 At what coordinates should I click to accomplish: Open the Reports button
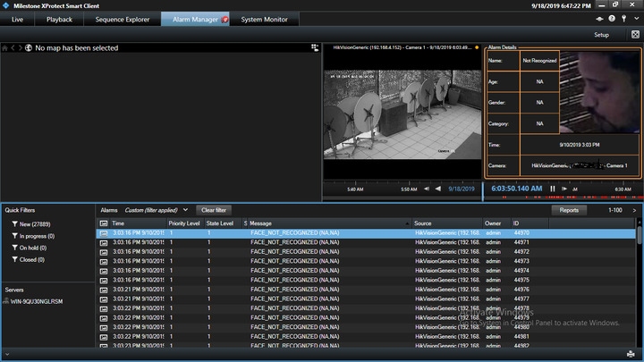click(x=568, y=210)
